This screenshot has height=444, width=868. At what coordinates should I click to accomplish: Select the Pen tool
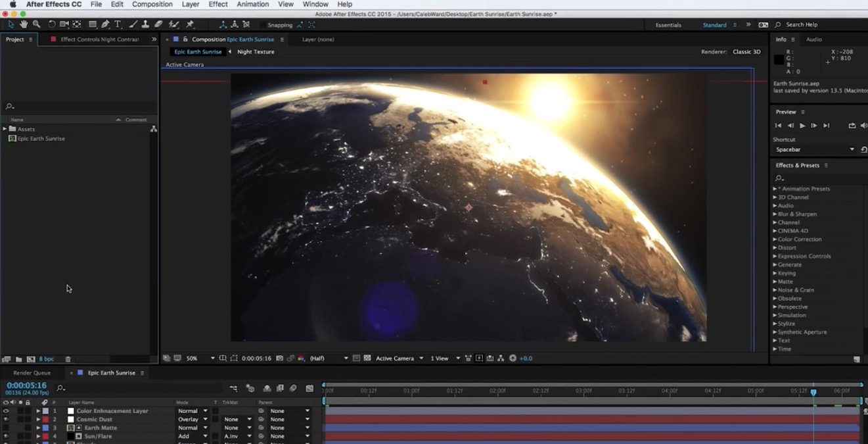coord(105,24)
